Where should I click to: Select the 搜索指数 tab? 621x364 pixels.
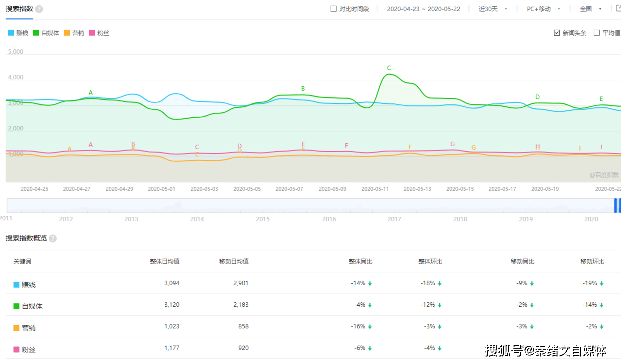pos(19,9)
